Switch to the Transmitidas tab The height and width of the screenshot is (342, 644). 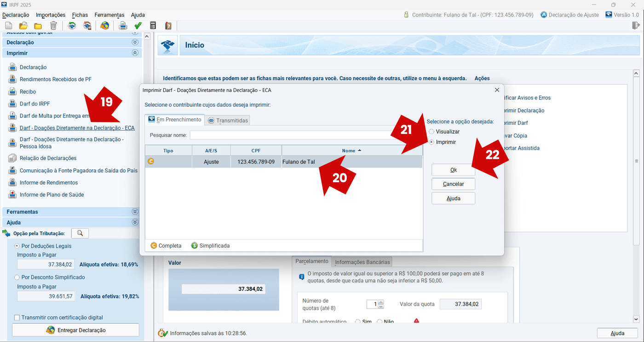click(x=228, y=121)
